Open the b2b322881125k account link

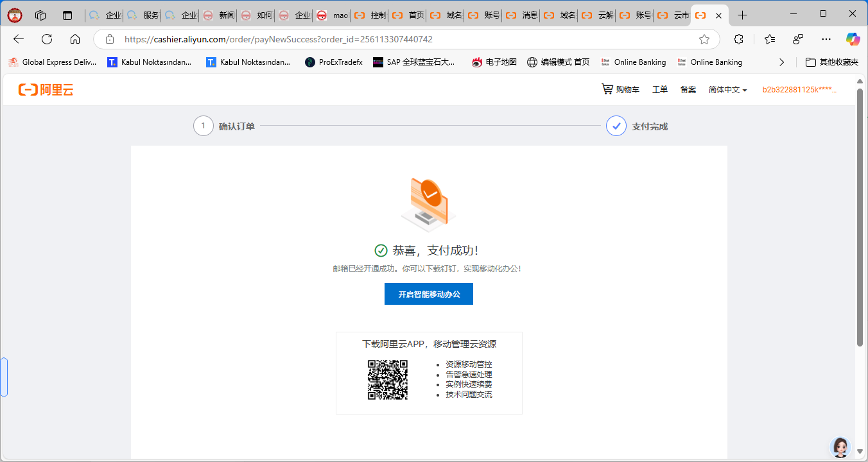pyautogui.click(x=801, y=89)
